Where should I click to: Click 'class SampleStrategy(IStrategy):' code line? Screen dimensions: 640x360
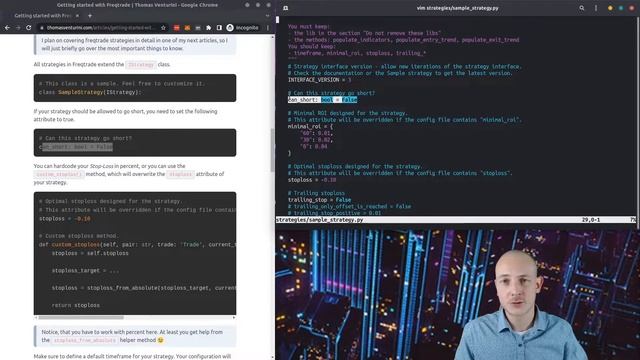click(x=90, y=92)
